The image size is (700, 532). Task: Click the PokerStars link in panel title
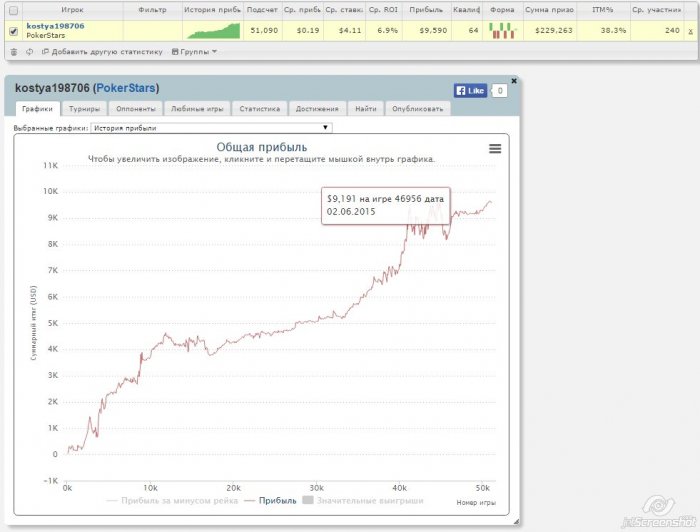[126, 88]
